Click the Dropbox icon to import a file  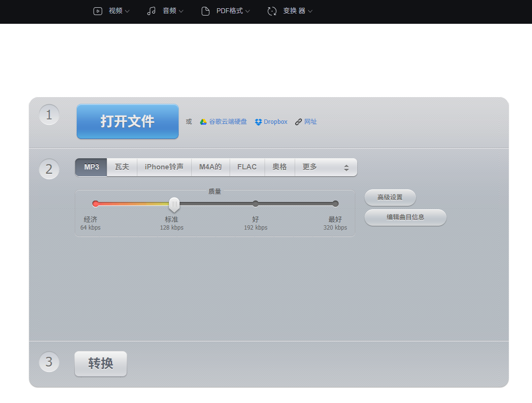tap(259, 121)
